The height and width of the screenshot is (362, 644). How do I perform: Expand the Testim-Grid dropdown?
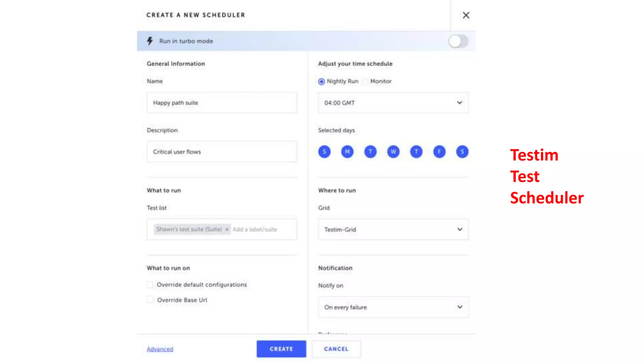click(393, 229)
